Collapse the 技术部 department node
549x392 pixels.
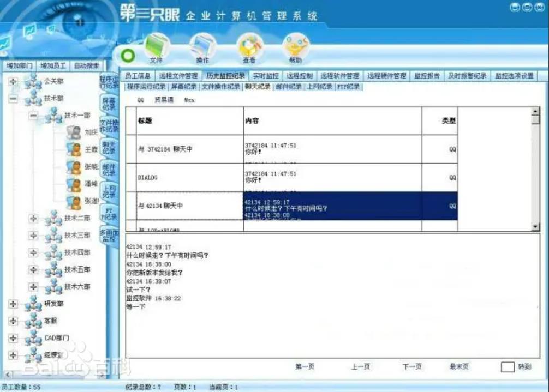click(x=13, y=99)
